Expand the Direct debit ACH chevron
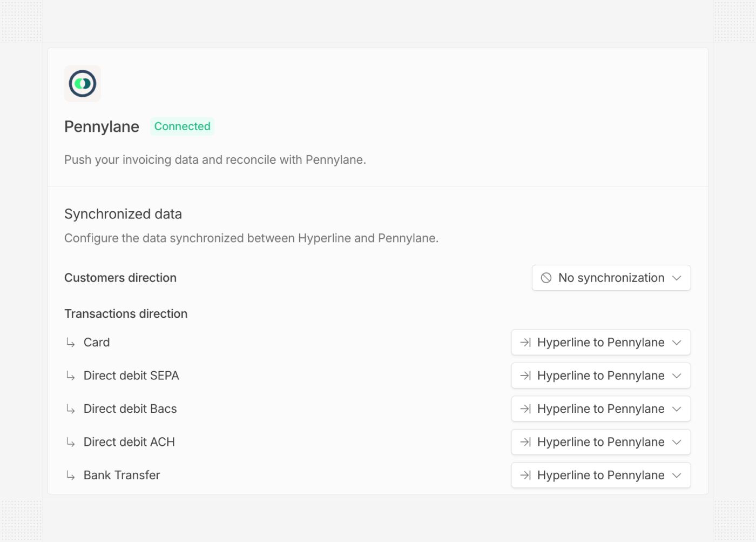This screenshot has width=756, height=542. pos(677,442)
